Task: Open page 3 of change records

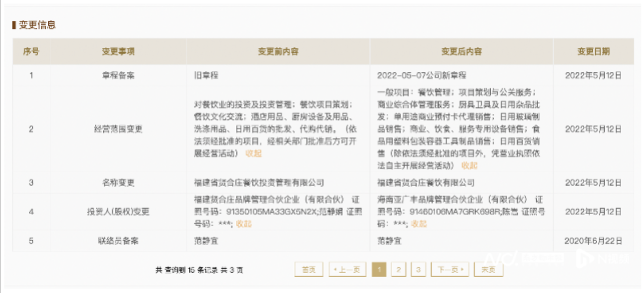Action: click(x=418, y=270)
